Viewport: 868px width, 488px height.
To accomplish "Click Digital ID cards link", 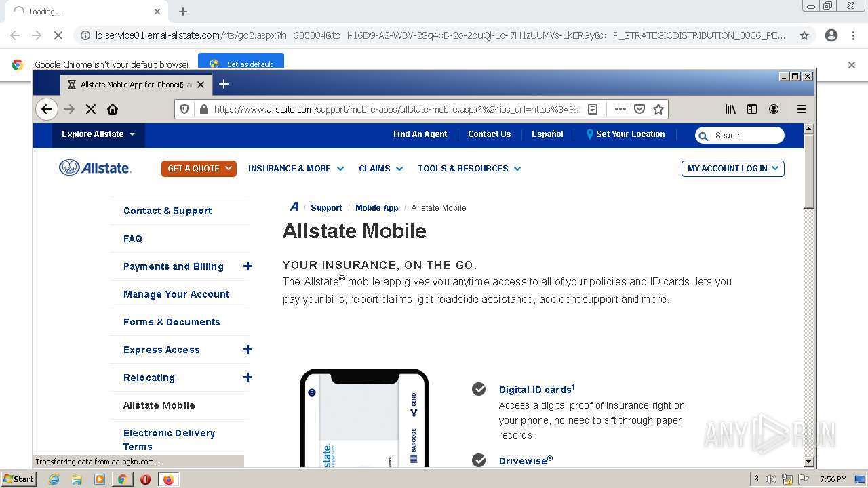I will click(x=536, y=389).
